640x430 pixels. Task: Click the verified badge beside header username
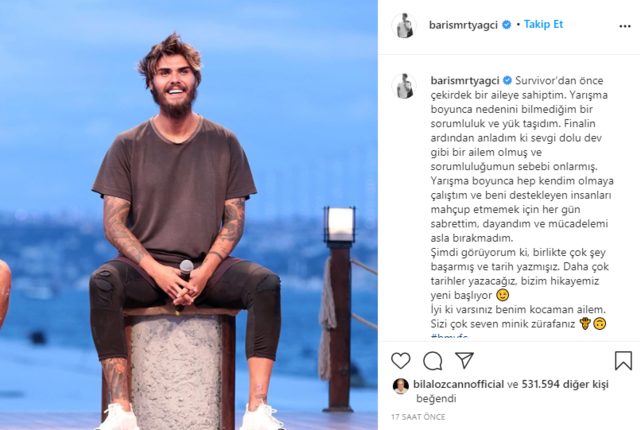pyautogui.click(x=507, y=25)
